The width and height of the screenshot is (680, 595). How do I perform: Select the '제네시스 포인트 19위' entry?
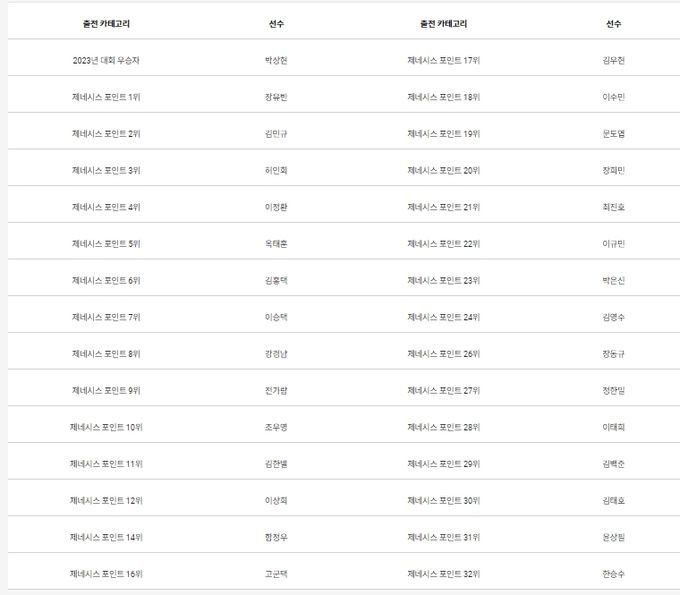click(x=444, y=134)
